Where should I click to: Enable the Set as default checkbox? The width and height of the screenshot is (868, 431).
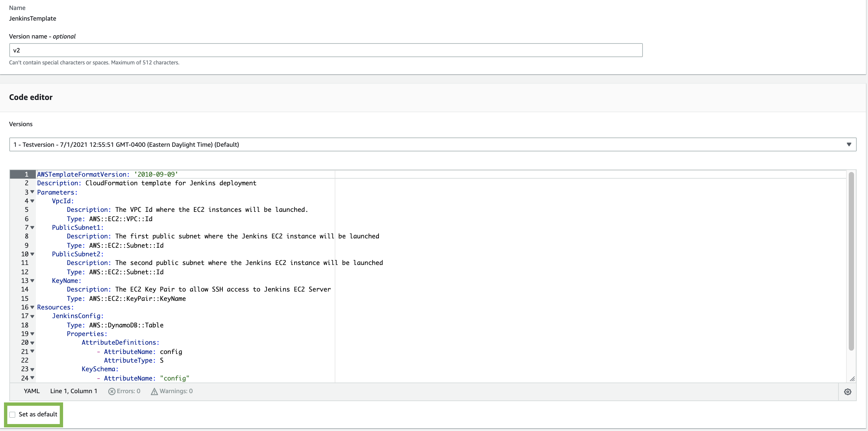coord(13,414)
